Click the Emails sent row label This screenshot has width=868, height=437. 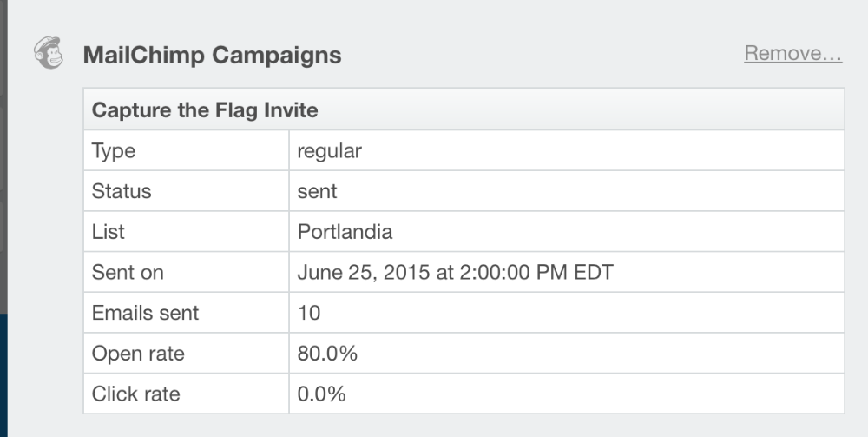[x=145, y=313]
